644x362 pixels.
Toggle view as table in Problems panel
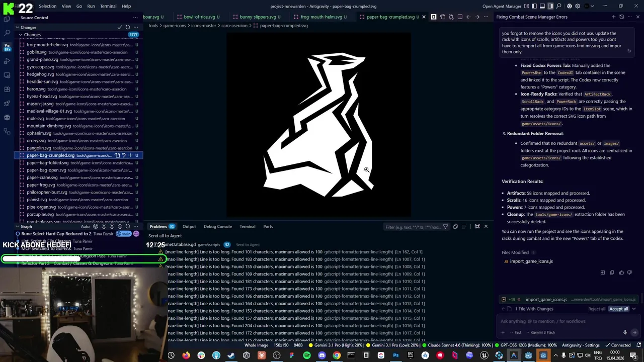464,227
